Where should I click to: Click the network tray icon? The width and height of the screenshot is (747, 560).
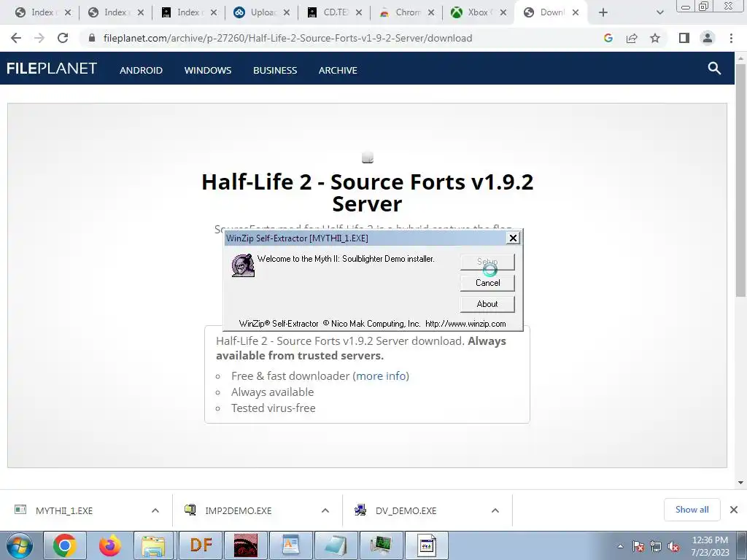tap(656, 546)
